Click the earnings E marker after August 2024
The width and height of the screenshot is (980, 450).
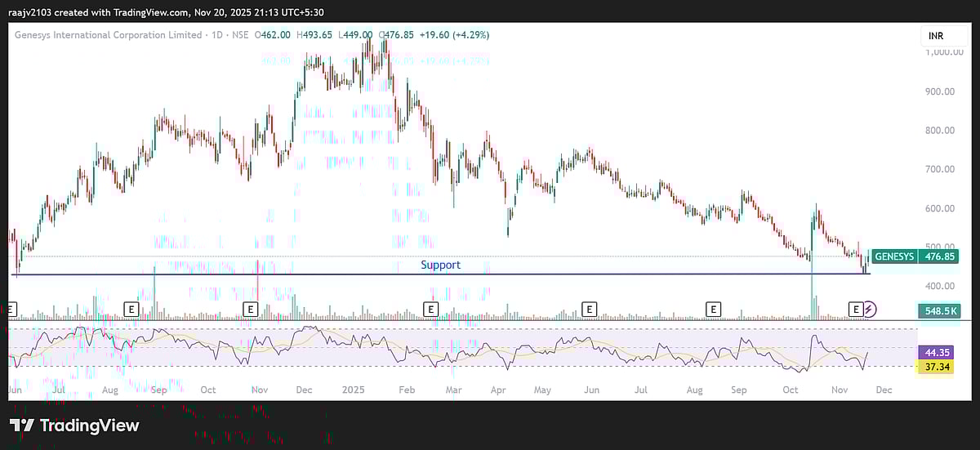[131, 309]
